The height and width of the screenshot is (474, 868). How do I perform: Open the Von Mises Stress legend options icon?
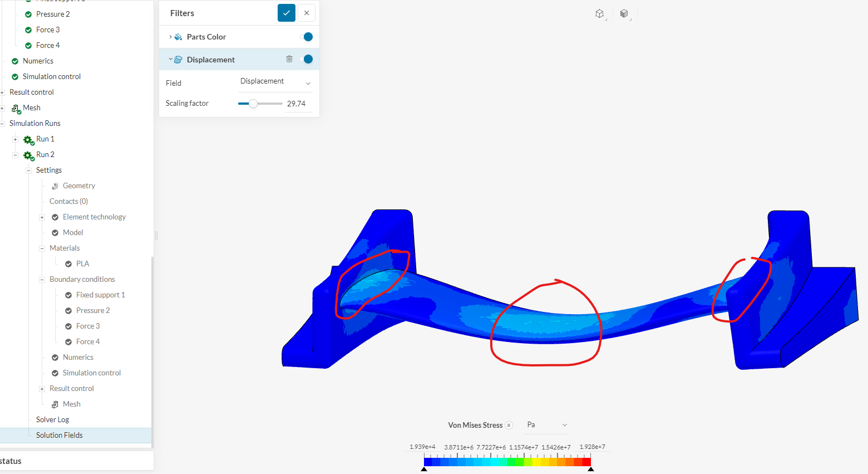tap(509, 425)
